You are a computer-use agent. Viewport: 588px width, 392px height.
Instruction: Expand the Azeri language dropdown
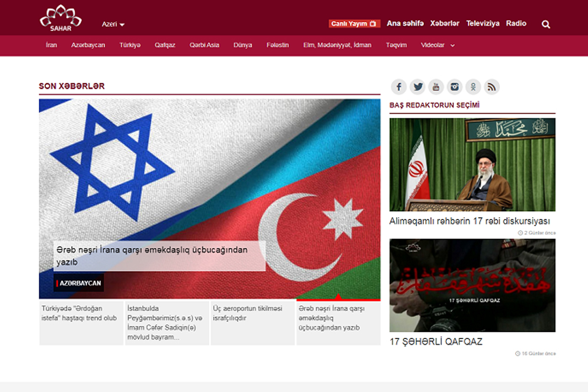click(113, 24)
